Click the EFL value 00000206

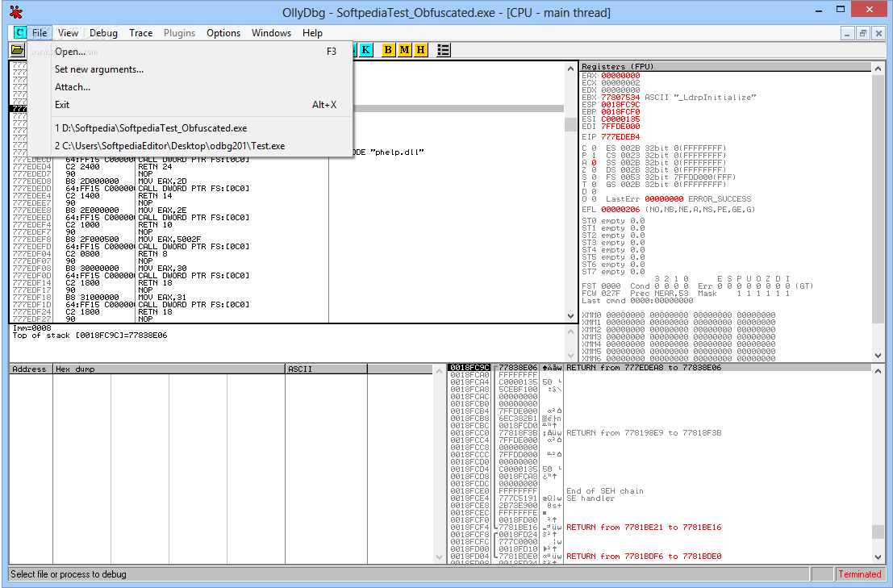(x=620, y=210)
